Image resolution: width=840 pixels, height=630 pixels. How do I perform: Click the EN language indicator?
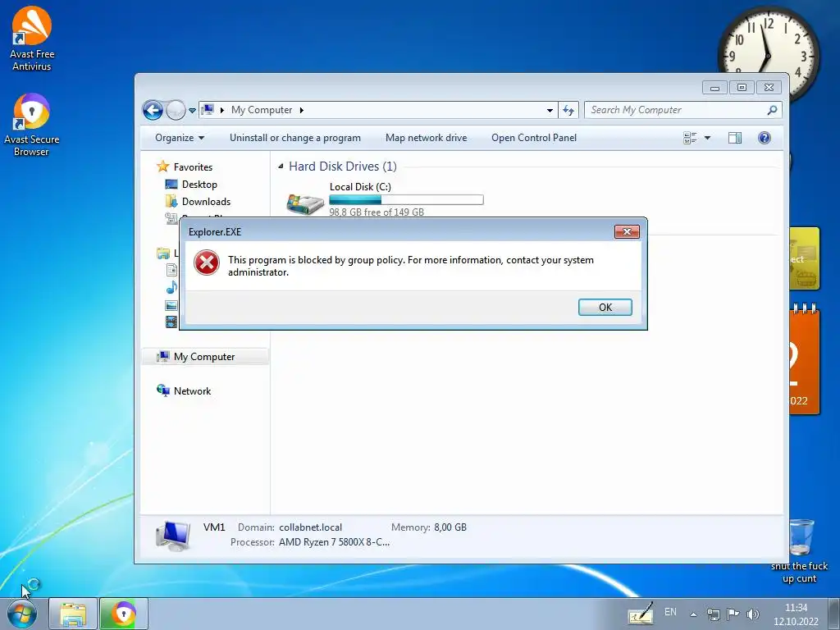point(670,612)
